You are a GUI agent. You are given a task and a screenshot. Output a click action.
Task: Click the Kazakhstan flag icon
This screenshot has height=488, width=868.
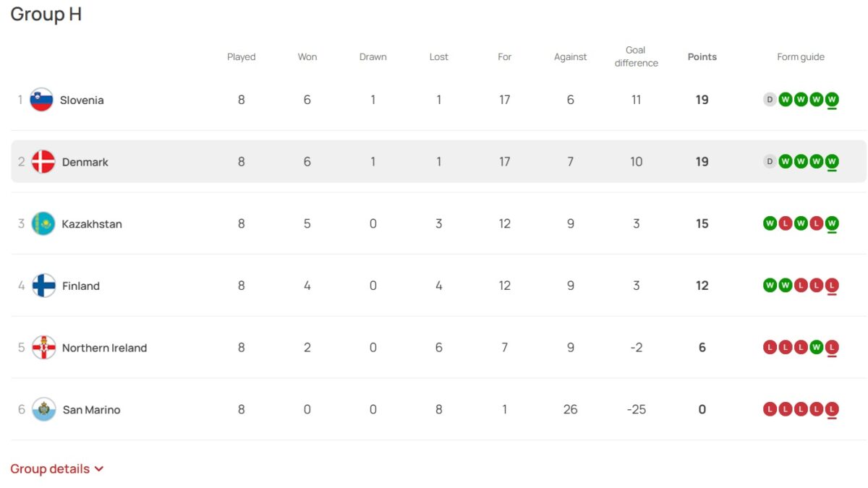coord(43,224)
